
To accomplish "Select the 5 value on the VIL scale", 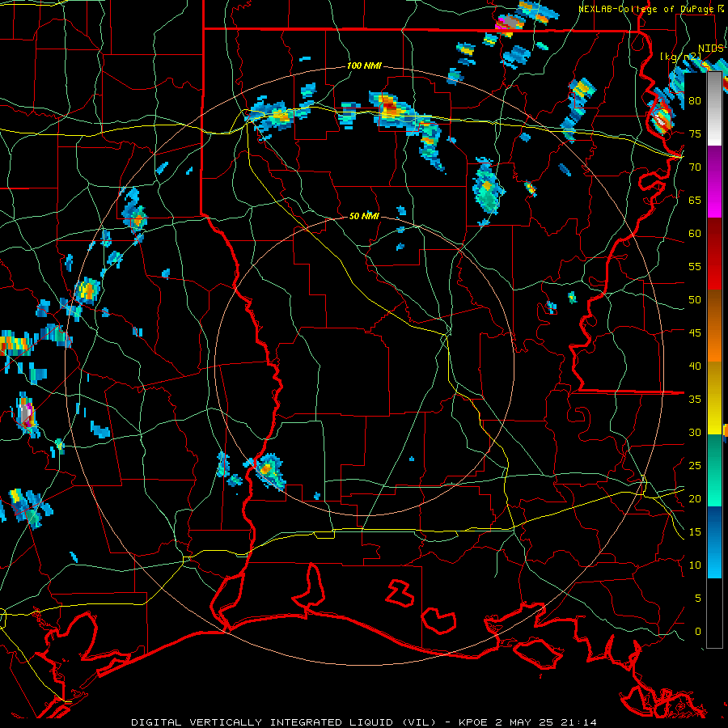I will pos(698,599).
